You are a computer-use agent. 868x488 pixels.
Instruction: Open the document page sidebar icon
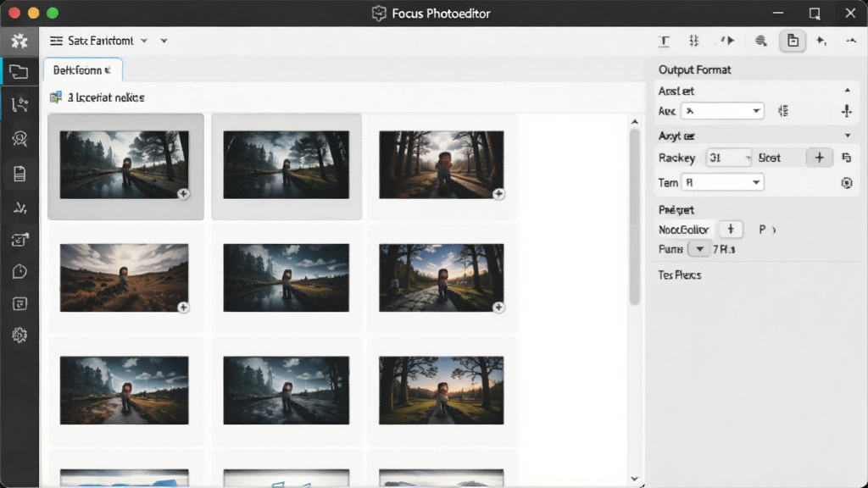coord(19,174)
